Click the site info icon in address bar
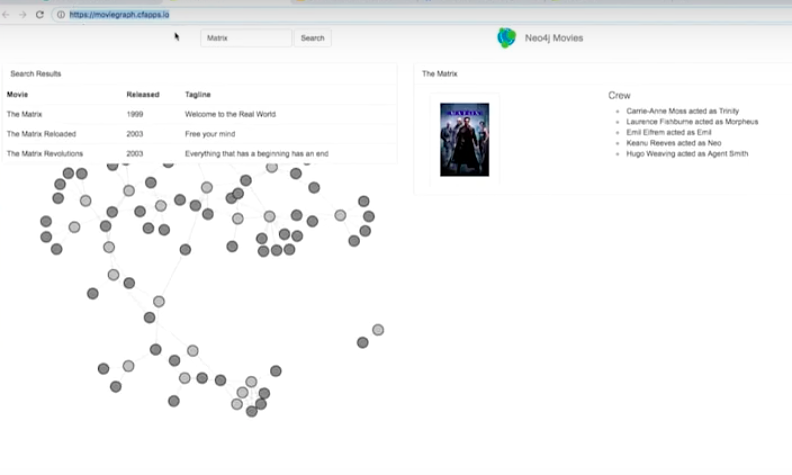792x475 pixels. point(61,15)
